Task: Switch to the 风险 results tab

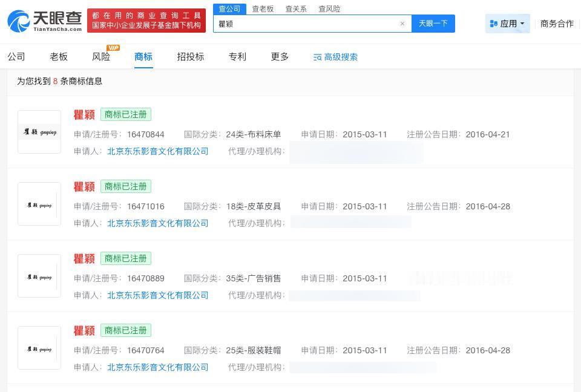Action: pyautogui.click(x=101, y=57)
